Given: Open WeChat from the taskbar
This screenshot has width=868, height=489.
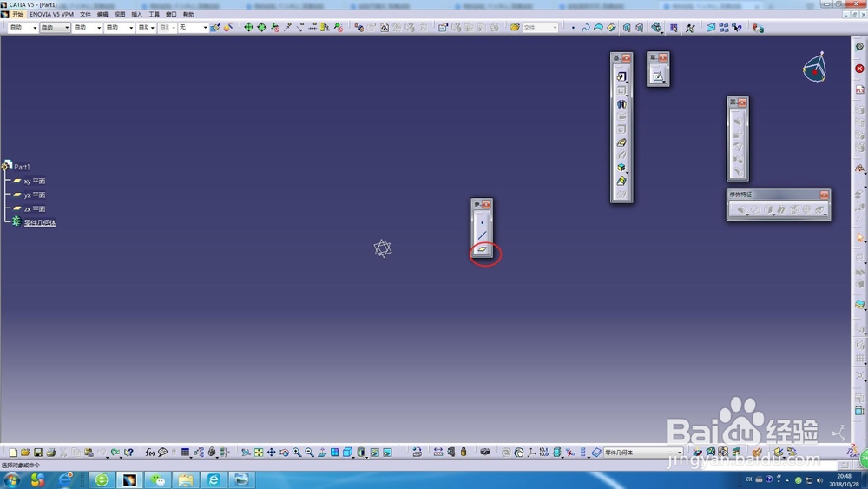Looking at the screenshot, I should pyautogui.click(x=158, y=479).
